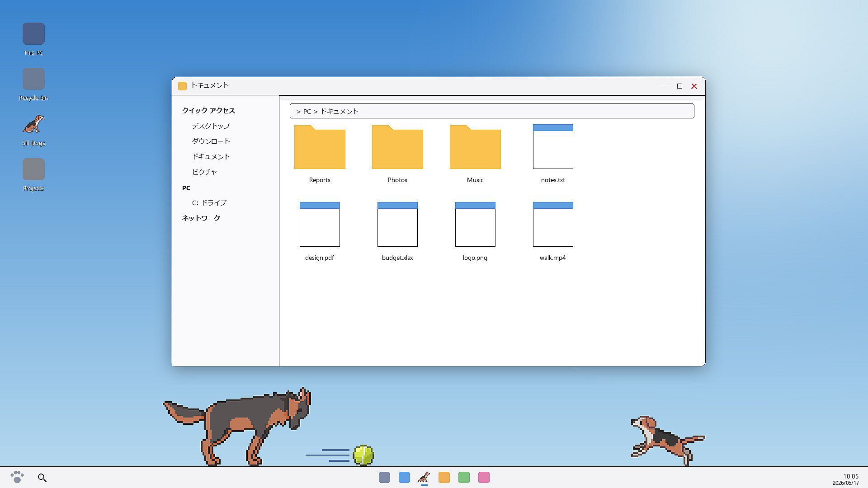
Task: Select ピクチャ in quick access
Action: point(204,172)
